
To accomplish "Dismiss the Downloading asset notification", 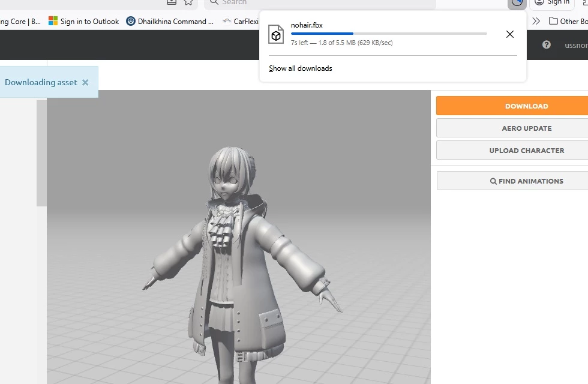I will tap(85, 82).
